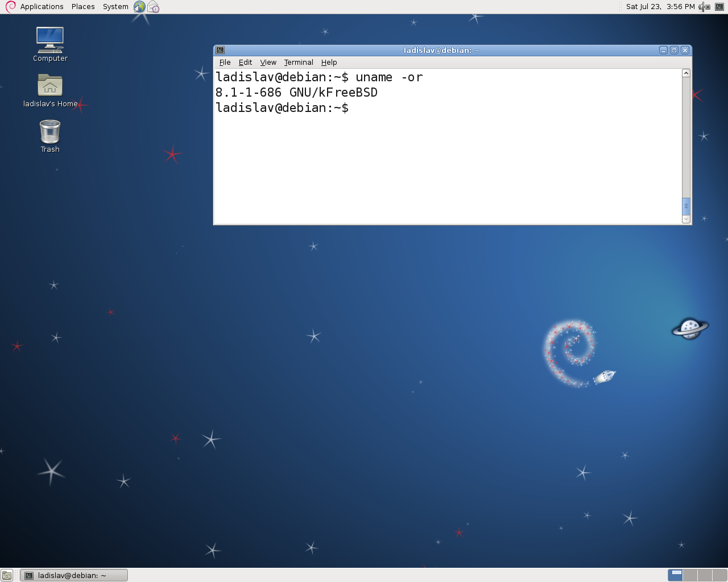Screen dimensions: 728x582
Task: Open the Terminal menu in menubar
Action: tap(299, 63)
